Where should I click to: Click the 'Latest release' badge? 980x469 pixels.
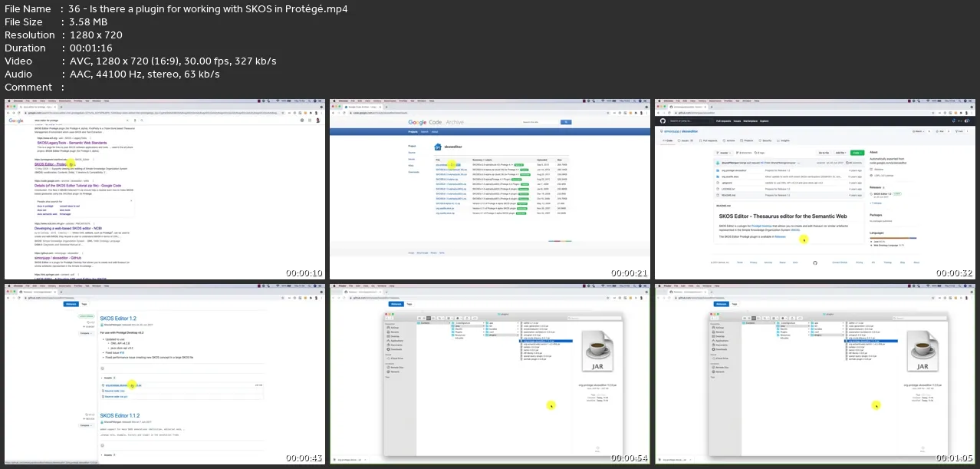click(x=86, y=316)
